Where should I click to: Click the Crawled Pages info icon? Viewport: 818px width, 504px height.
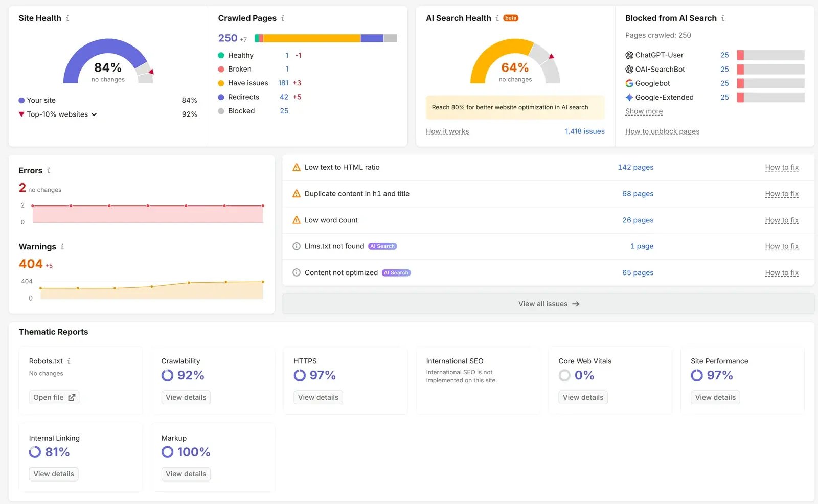(283, 18)
